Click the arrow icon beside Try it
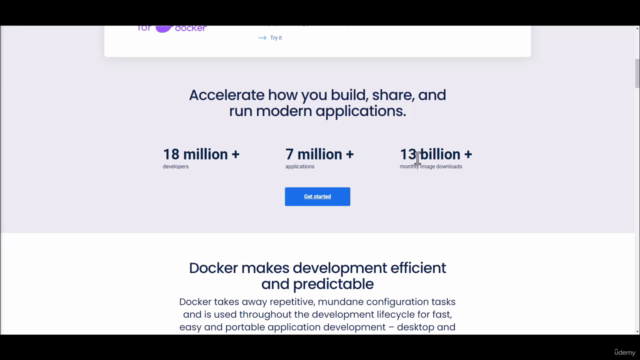This screenshot has height=360, width=640. tap(262, 38)
